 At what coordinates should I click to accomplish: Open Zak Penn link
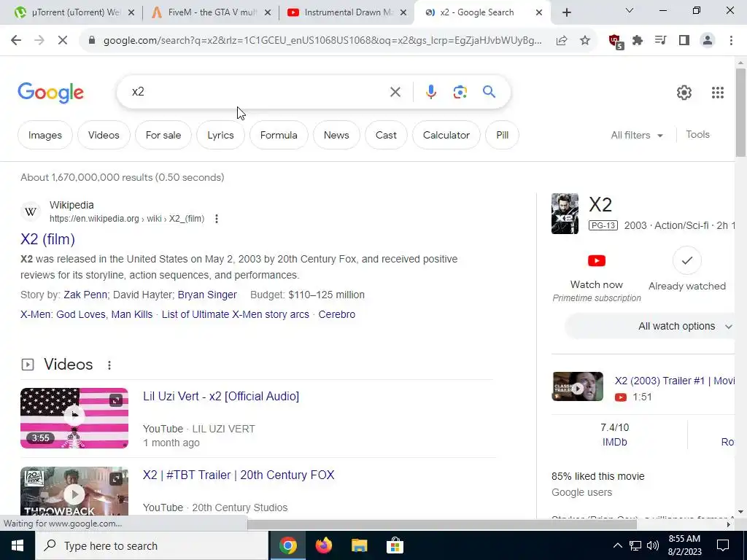pos(85,295)
